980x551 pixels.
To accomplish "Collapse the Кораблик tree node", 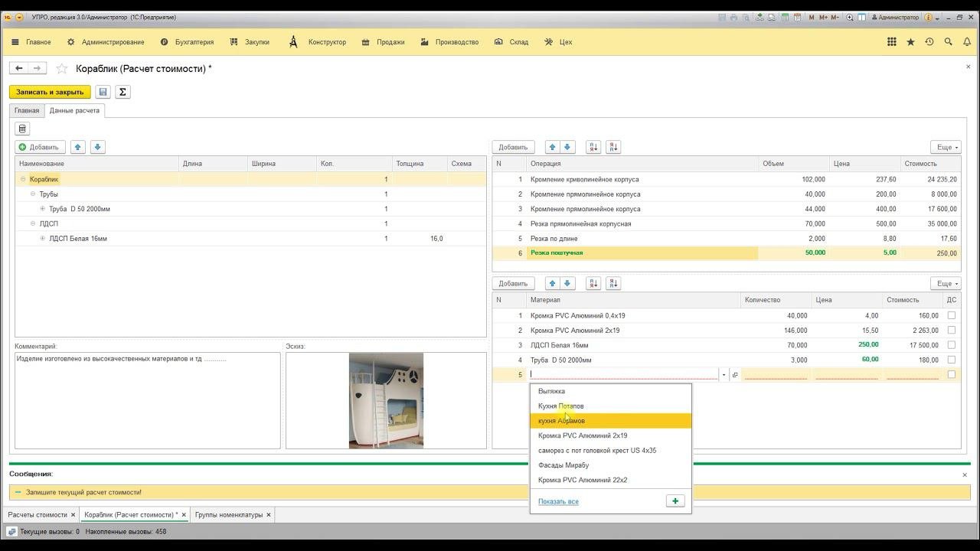I will coord(23,179).
